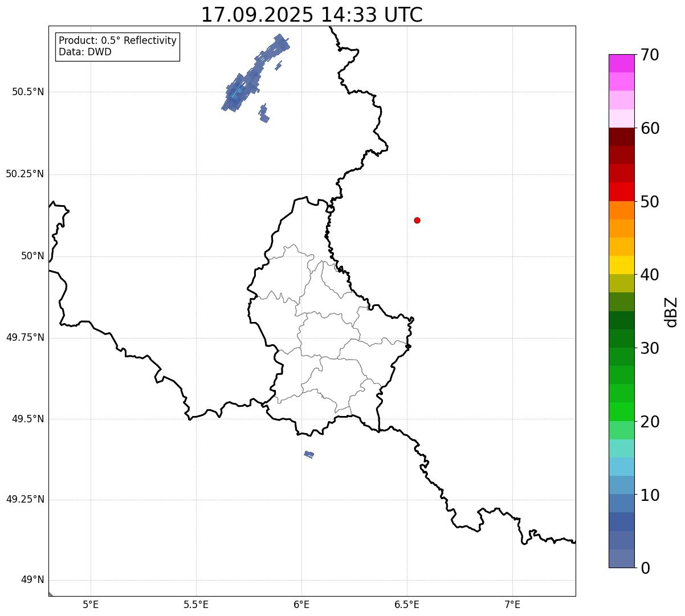The image size is (685, 616).
Task: Click the '7°E' longitude label
Action: [x=512, y=605]
